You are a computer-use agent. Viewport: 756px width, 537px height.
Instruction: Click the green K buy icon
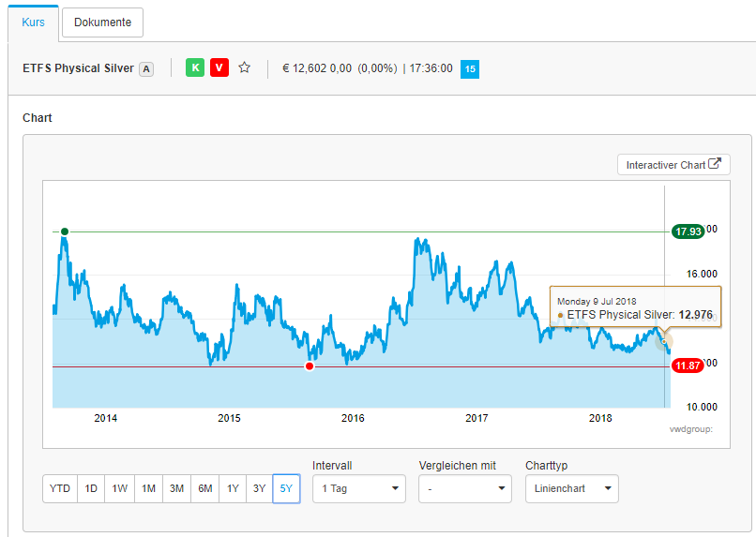point(195,67)
